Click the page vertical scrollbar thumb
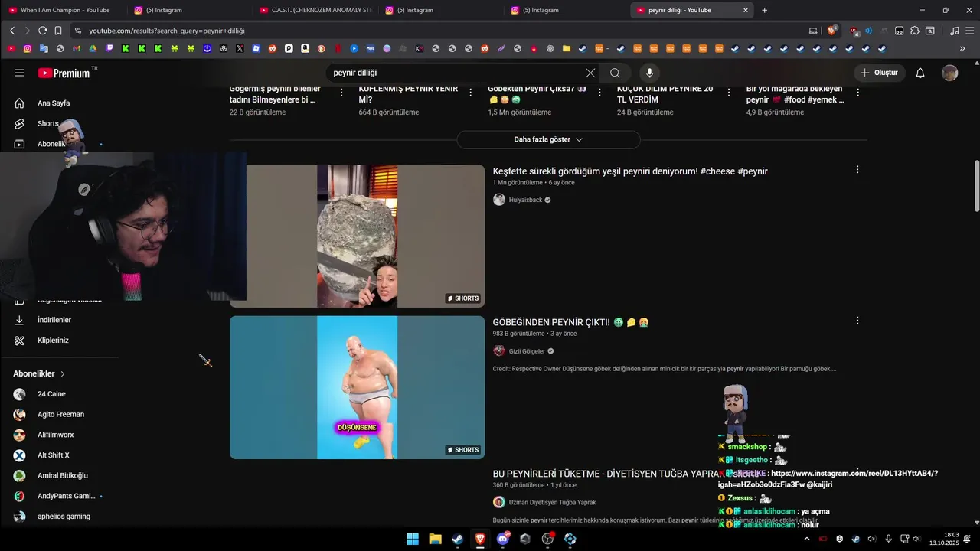 976,186
